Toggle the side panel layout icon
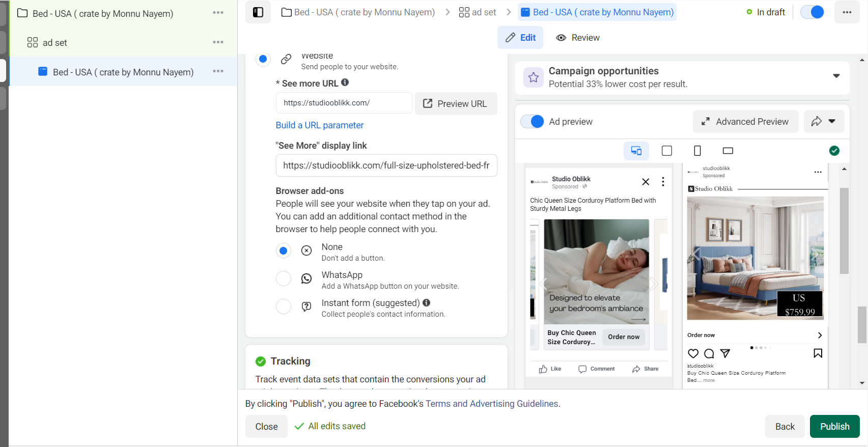The width and height of the screenshot is (868, 447). [x=258, y=12]
